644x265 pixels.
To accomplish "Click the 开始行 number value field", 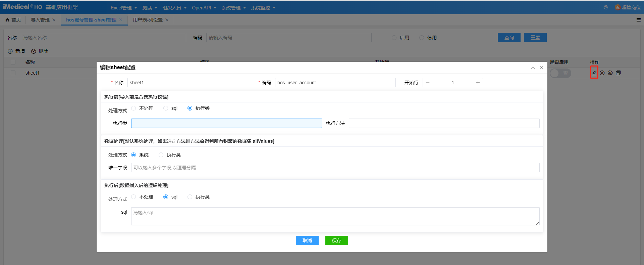I will [453, 83].
